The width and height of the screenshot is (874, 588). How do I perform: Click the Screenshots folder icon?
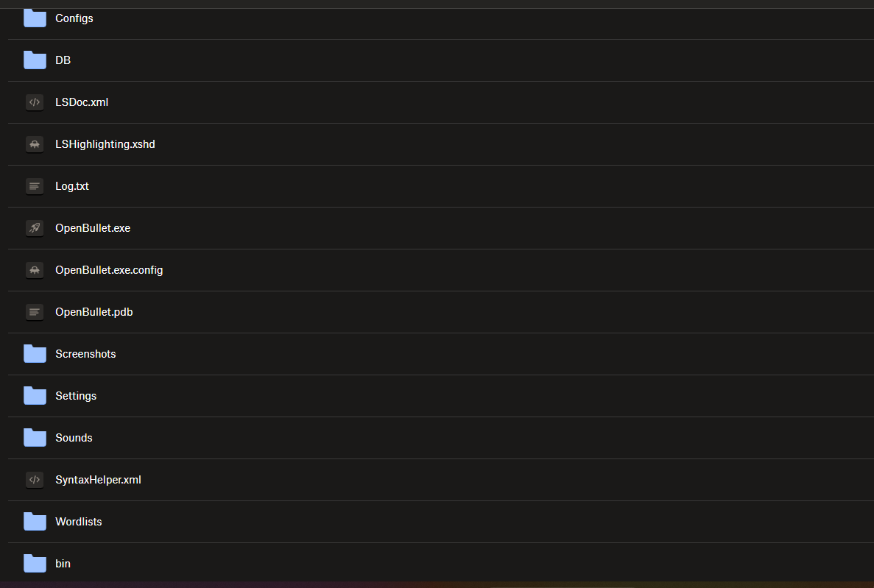click(x=35, y=354)
